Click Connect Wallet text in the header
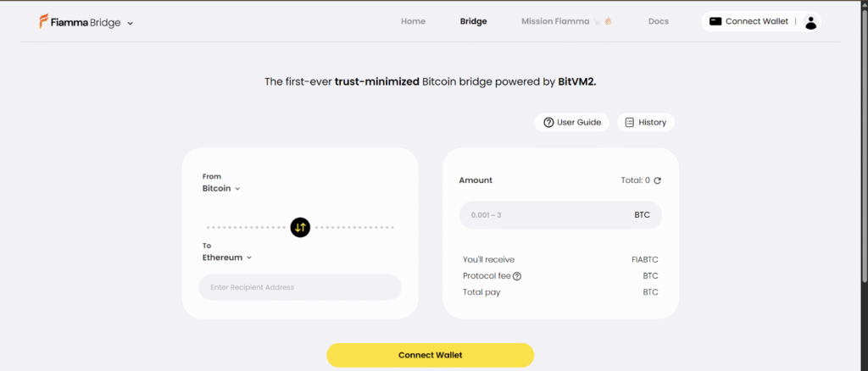 point(756,21)
